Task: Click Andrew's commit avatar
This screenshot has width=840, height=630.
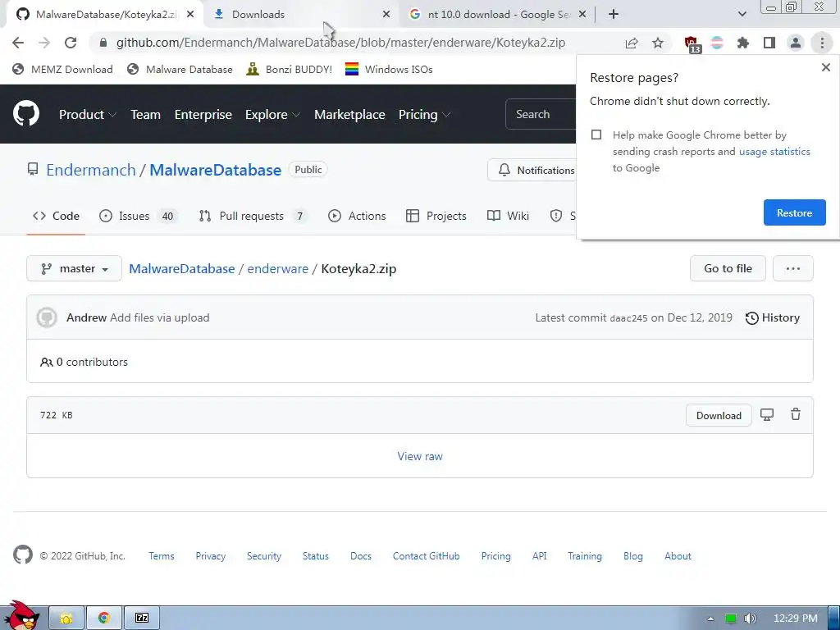Action: point(47,317)
